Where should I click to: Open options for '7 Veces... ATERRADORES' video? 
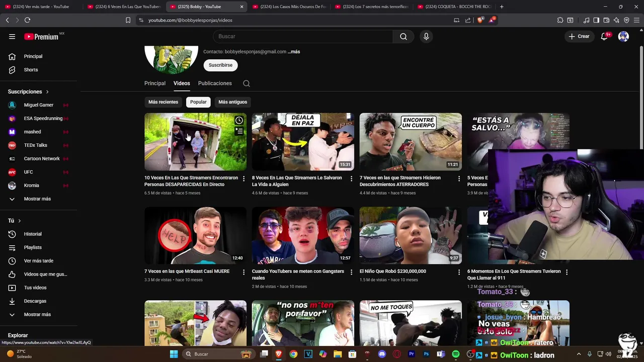pos(459,178)
